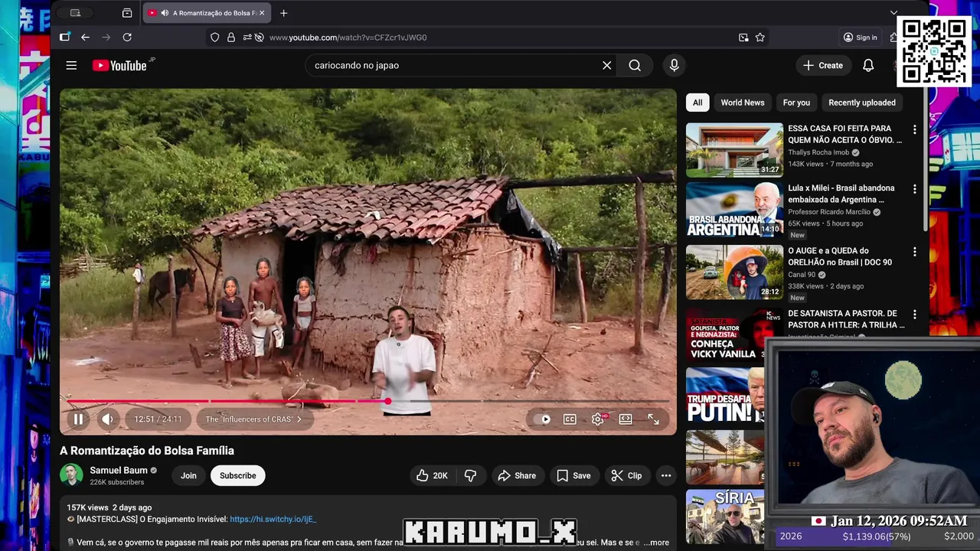This screenshot has height=551, width=980.
Task: Close the 'A Romantização do Bolsa' tab
Action: point(262,13)
